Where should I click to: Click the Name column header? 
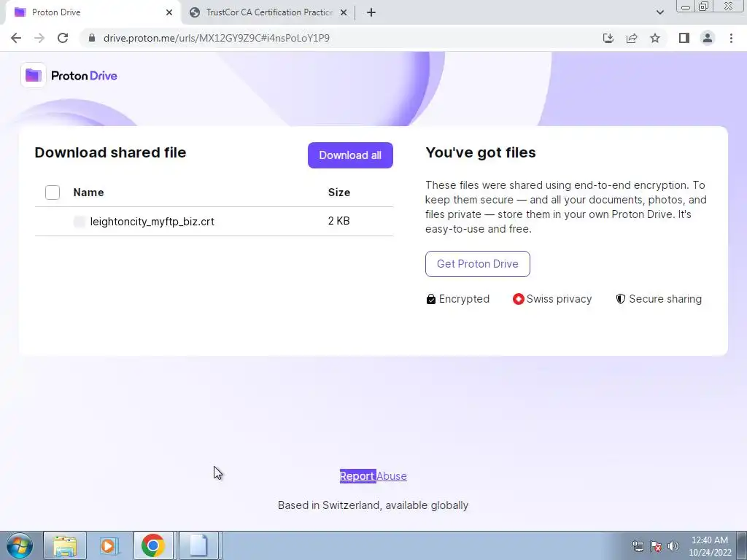click(88, 192)
